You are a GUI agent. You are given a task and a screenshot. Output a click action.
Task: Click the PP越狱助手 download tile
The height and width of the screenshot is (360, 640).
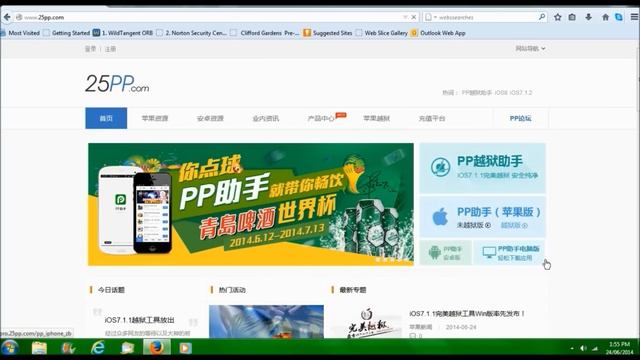tap(482, 168)
